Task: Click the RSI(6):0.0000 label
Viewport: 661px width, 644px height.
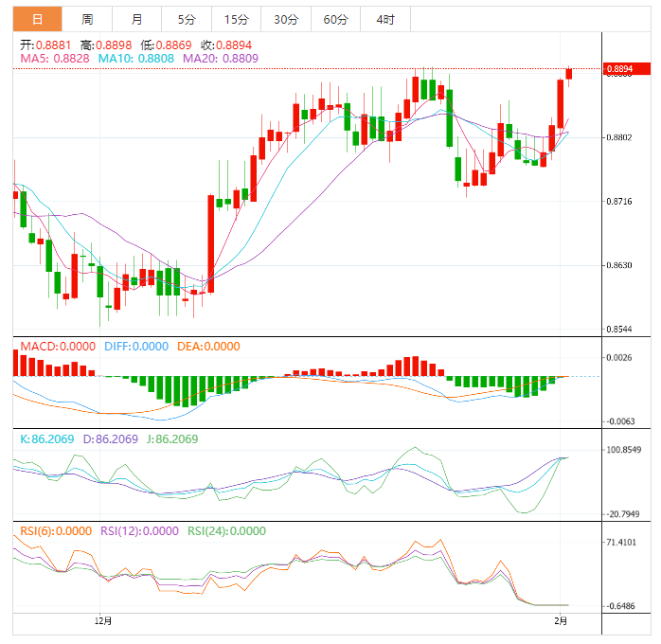Action: coord(56,531)
